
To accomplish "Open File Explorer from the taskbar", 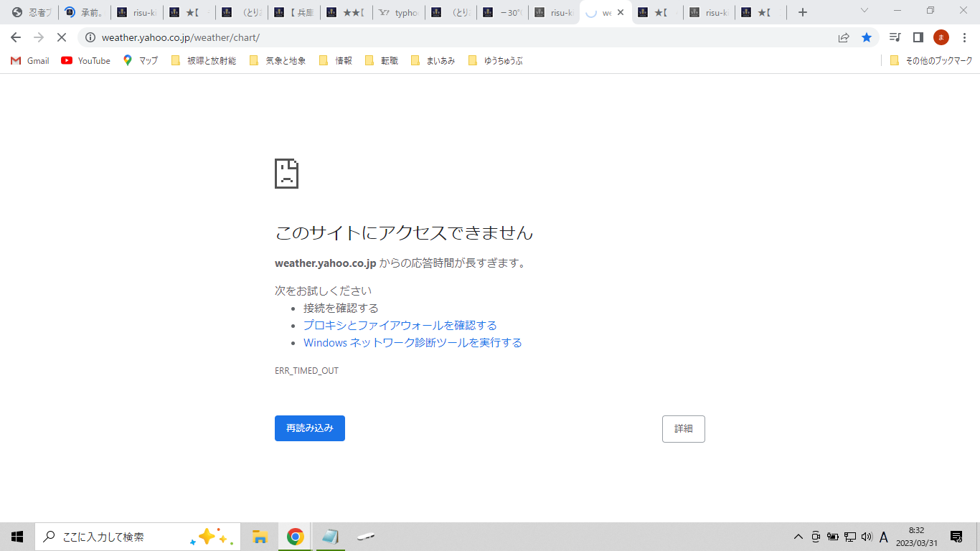I will point(260,537).
